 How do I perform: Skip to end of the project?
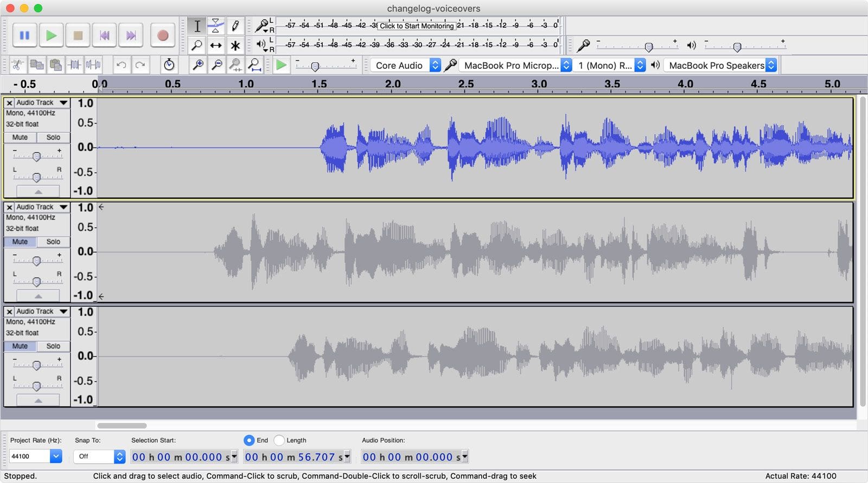click(x=131, y=36)
